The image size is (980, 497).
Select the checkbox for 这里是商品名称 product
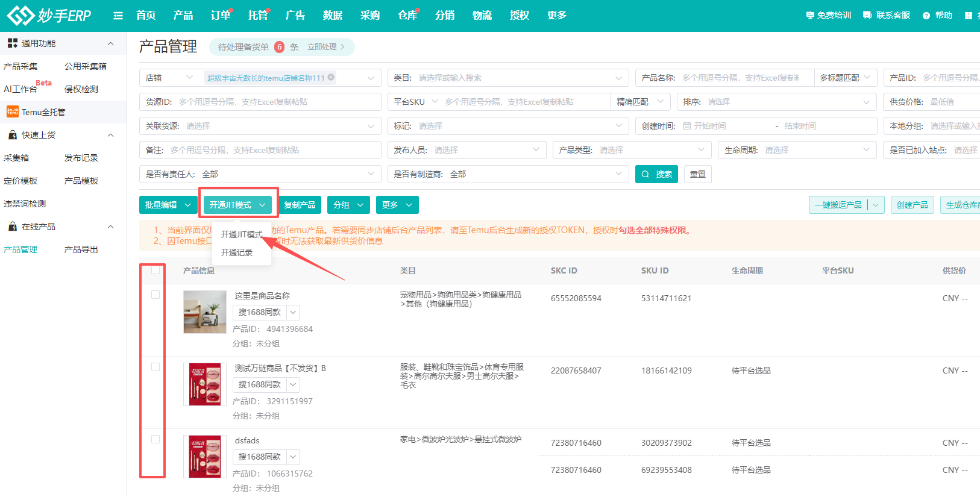(155, 295)
